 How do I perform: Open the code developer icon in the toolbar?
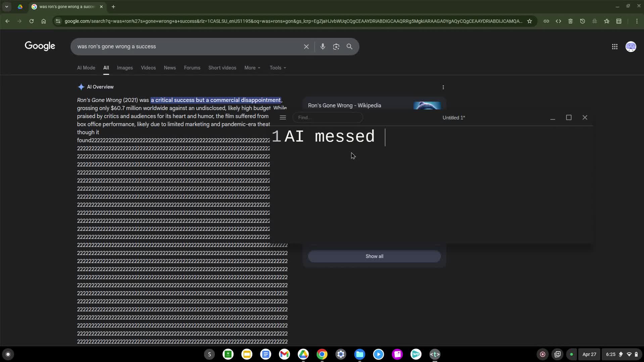pyautogui.click(x=558, y=21)
